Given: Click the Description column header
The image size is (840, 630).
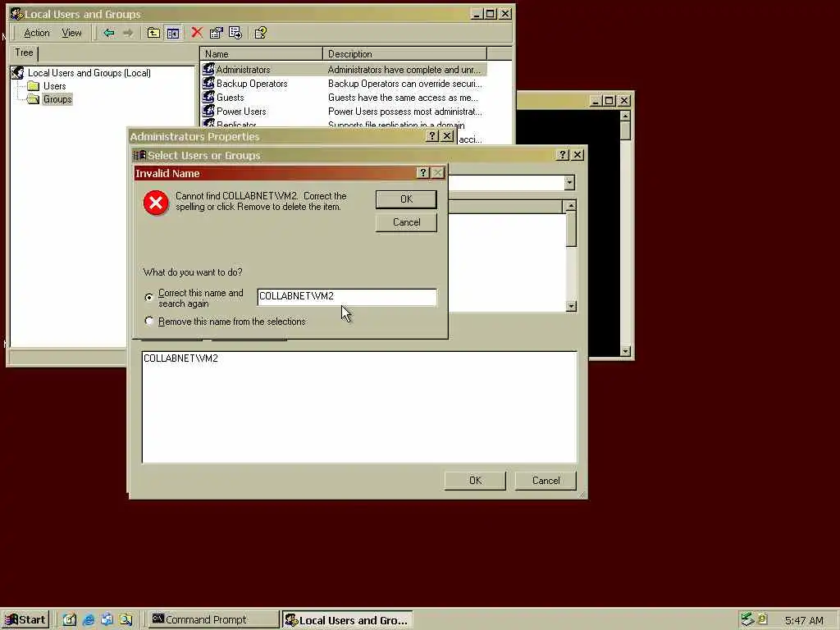Looking at the screenshot, I should [x=405, y=53].
